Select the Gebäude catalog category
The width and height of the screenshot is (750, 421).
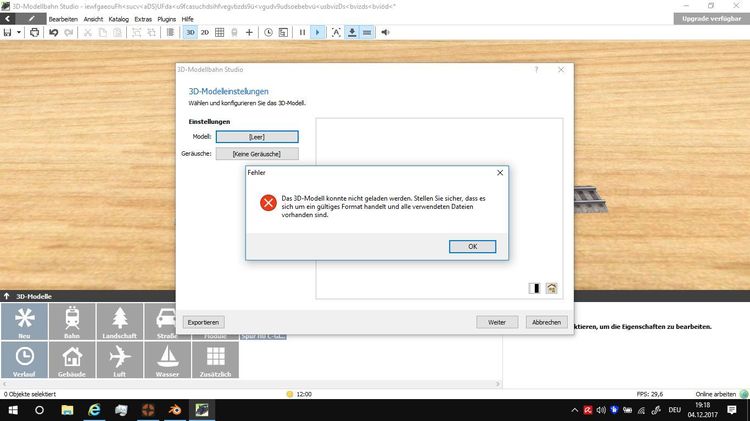pos(72,360)
